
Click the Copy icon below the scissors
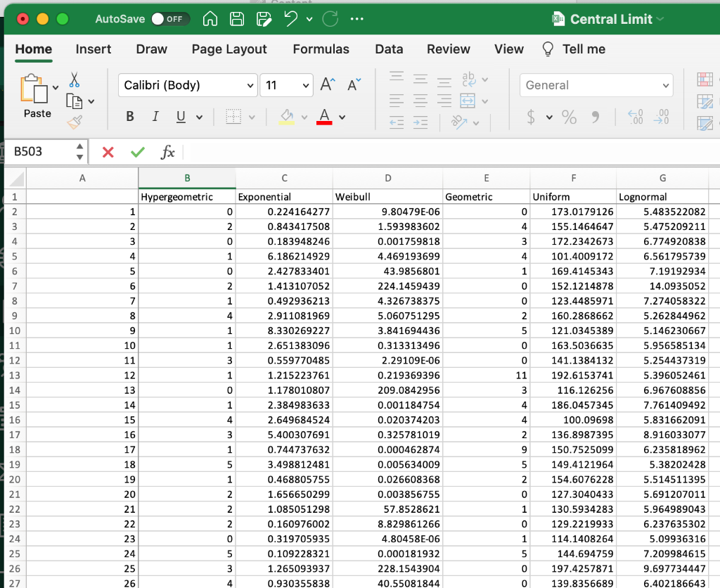click(73, 101)
